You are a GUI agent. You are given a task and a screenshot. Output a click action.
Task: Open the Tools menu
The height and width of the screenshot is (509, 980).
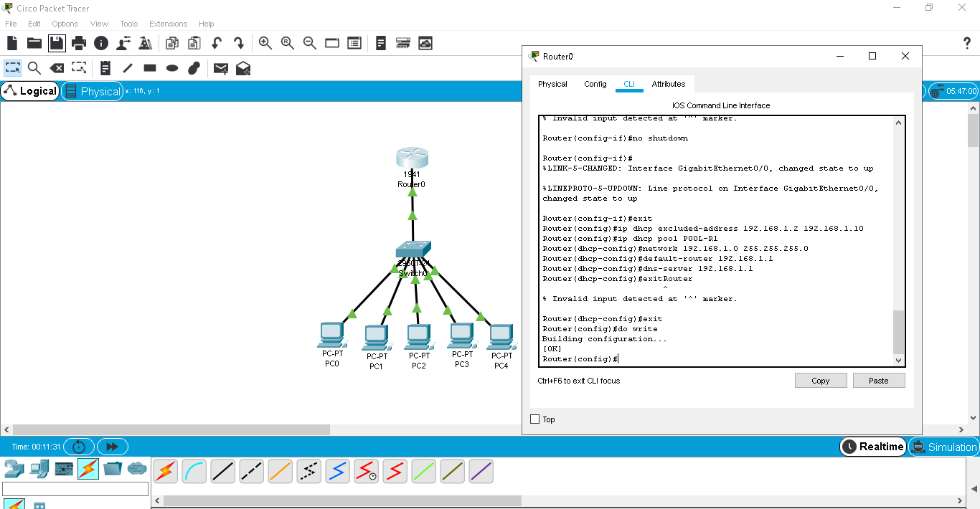[x=128, y=24]
